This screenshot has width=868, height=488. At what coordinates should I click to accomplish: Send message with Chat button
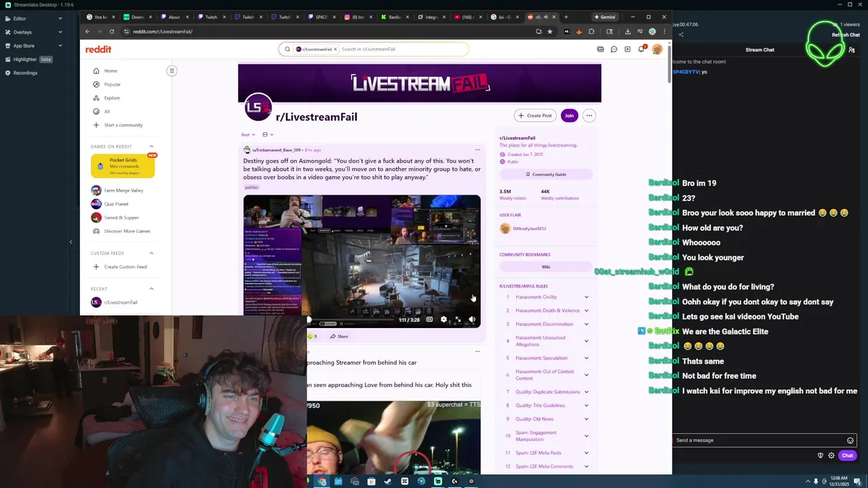tap(847, 455)
